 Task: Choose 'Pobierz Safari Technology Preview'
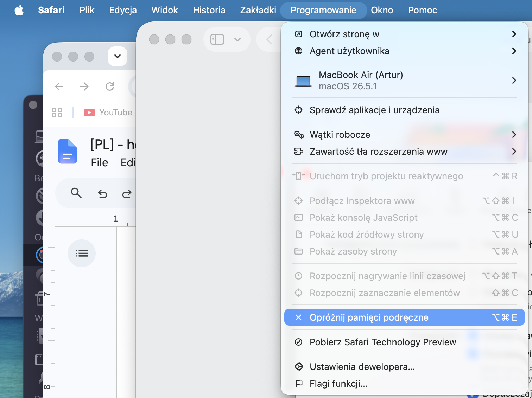coord(405,342)
